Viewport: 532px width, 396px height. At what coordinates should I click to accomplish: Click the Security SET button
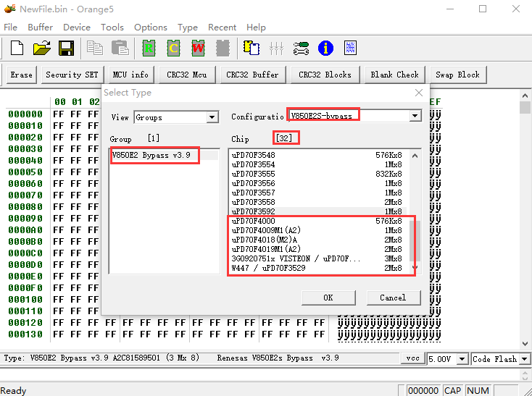coord(72,75)
